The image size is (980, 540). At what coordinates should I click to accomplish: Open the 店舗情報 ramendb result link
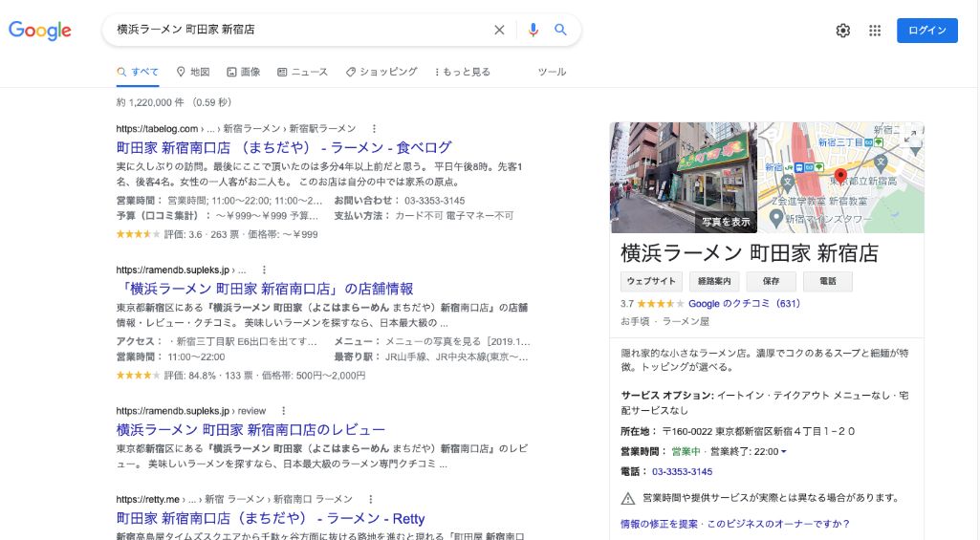point(265,289)
